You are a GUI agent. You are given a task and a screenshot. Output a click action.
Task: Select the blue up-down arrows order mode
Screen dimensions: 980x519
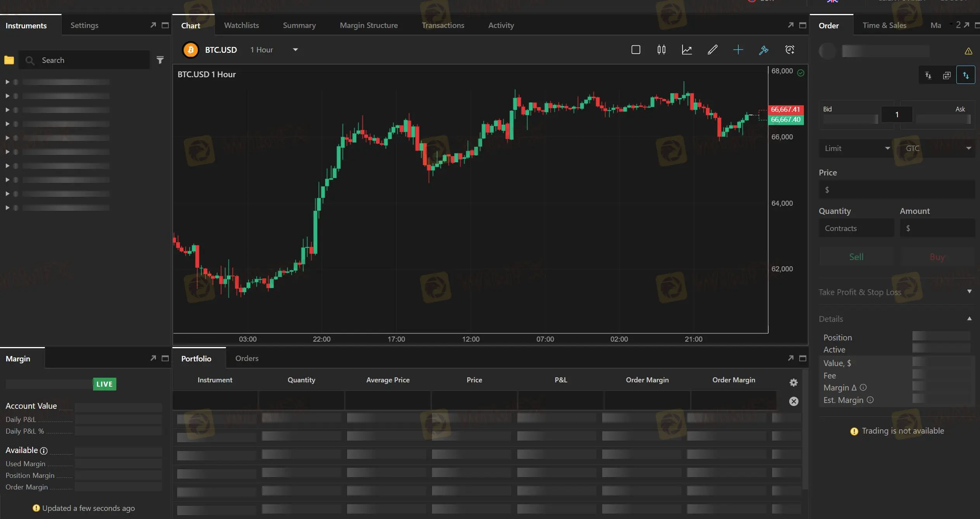click(x=965, y=75)
